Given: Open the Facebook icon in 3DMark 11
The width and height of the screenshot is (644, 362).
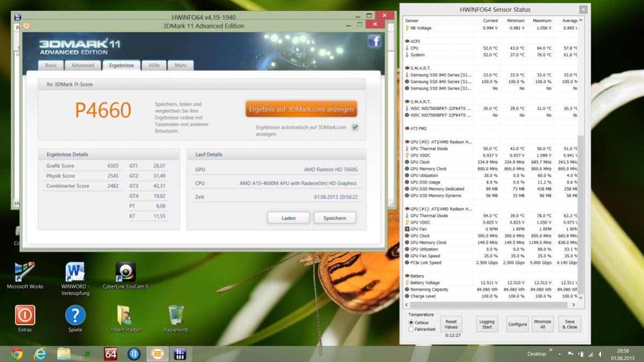Looking at the screenshot, I should 374,41.
